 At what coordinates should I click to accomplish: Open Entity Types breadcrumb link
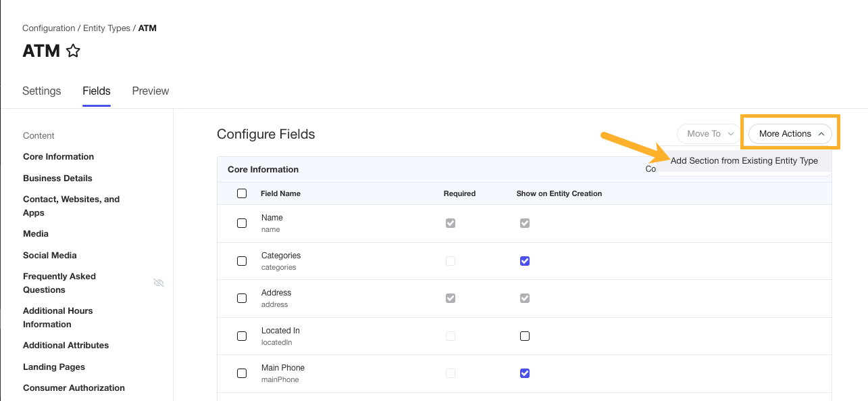coord(107,28)
